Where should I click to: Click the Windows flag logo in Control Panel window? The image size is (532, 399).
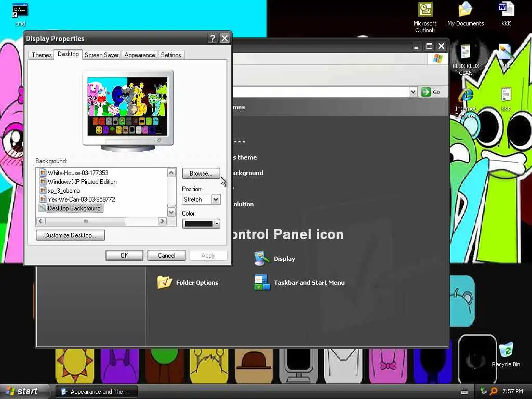click(437, 59)
